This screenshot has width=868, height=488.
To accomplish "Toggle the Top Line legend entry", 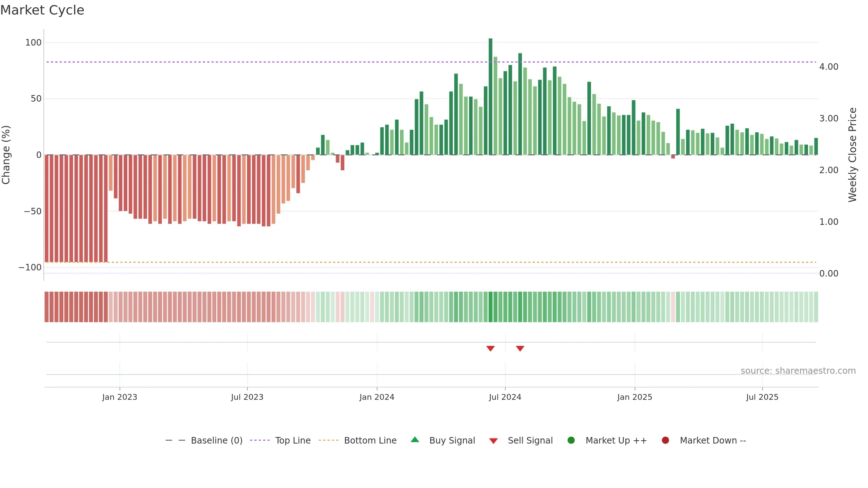I will 280,440.
